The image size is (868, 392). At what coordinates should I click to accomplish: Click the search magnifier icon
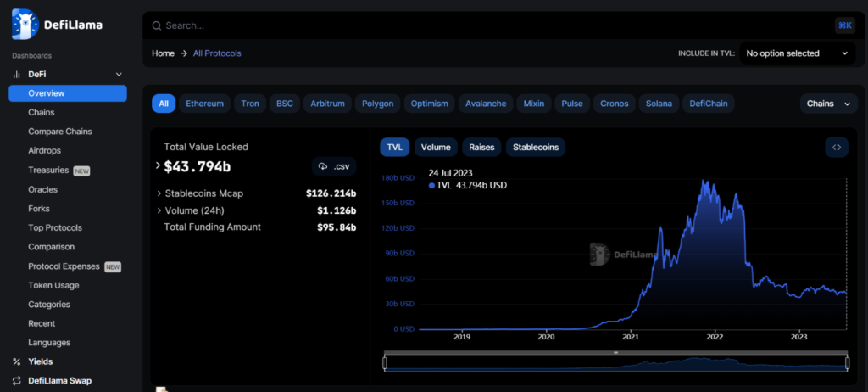156,25
